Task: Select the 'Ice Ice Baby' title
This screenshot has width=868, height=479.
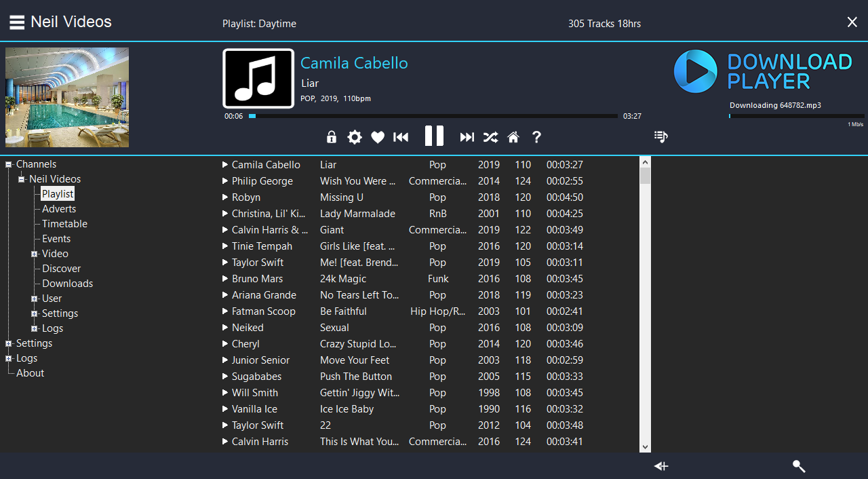Action: tap(347, 409)
